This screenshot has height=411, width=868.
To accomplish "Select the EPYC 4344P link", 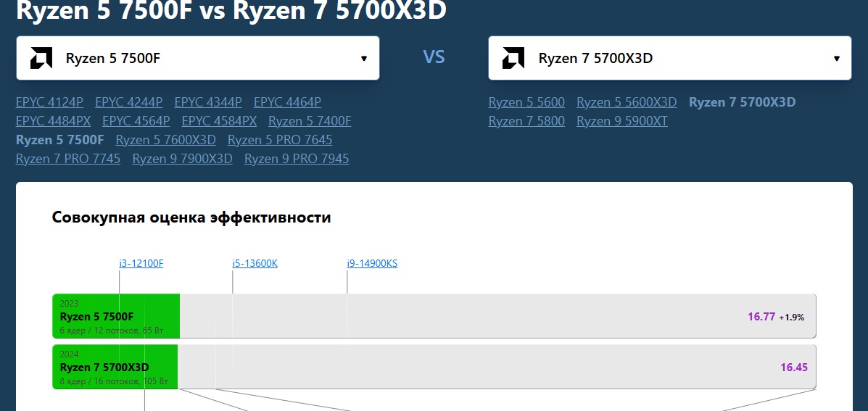I will click(x=208, y=102).
